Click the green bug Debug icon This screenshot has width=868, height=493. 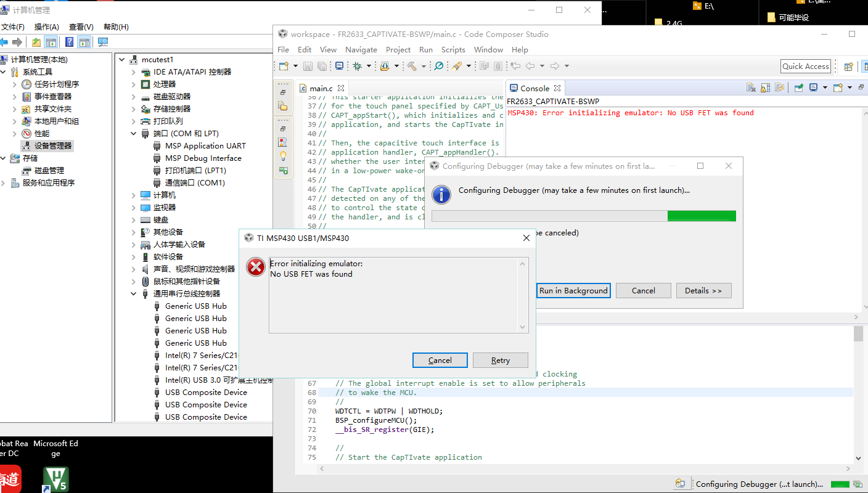click(357, 66)
